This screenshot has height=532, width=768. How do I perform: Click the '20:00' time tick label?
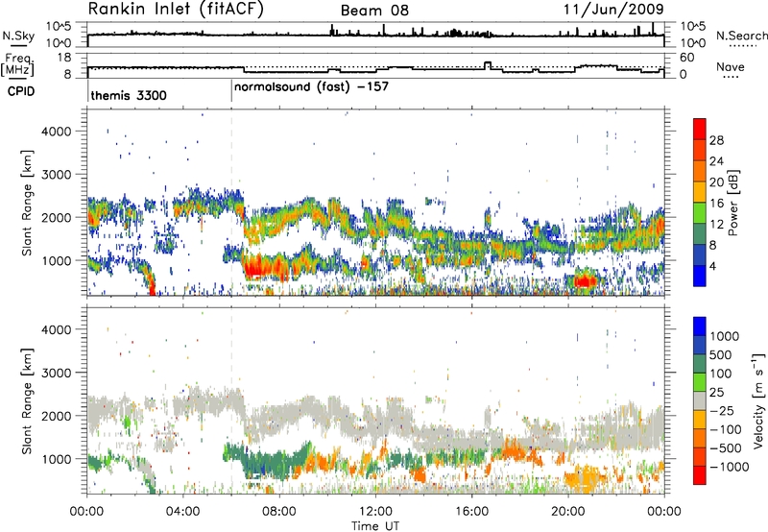(x=567, y=512)
